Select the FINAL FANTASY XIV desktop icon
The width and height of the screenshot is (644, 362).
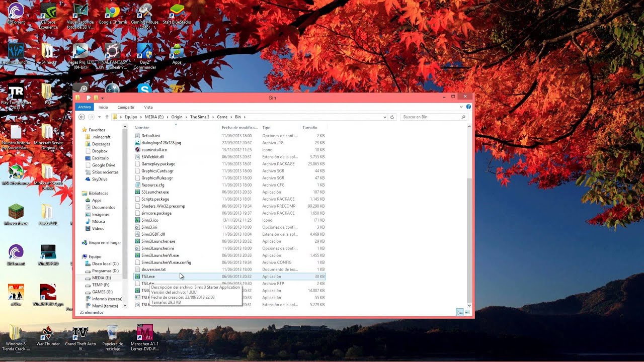[112, 55]
